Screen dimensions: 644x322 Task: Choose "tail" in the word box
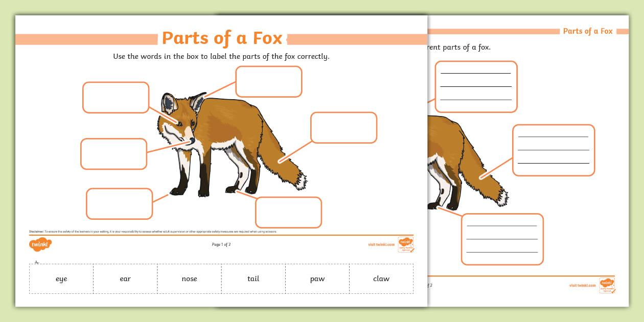pyautogui.click(x=253, y=279)
